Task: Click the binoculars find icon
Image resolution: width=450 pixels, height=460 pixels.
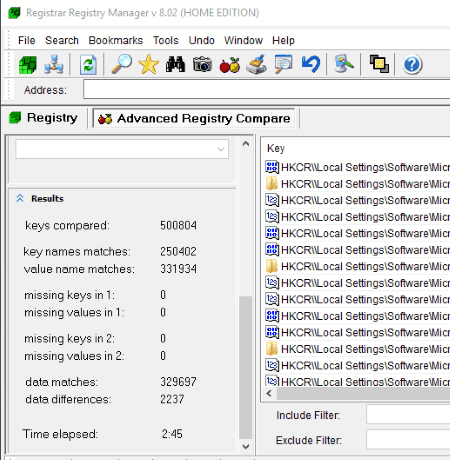Action: [x=175, y=64]
